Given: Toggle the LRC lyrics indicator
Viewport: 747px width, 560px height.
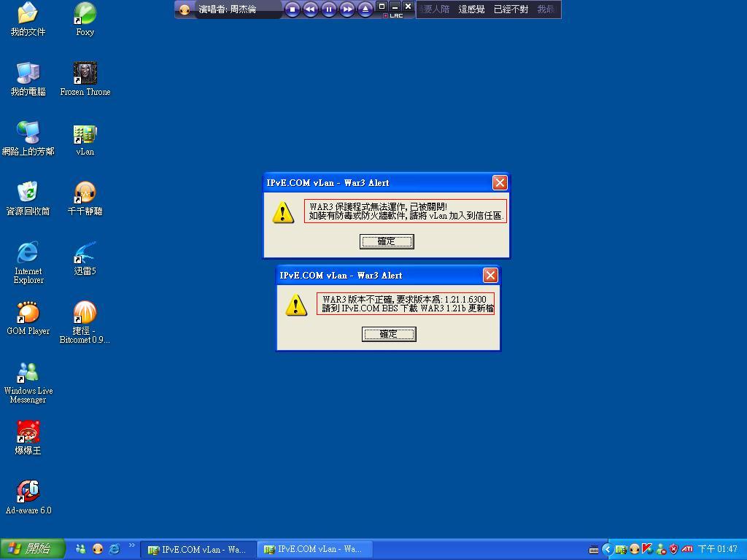Looking at the screenshot, I should pyautogui.click(x=393, y=15).
